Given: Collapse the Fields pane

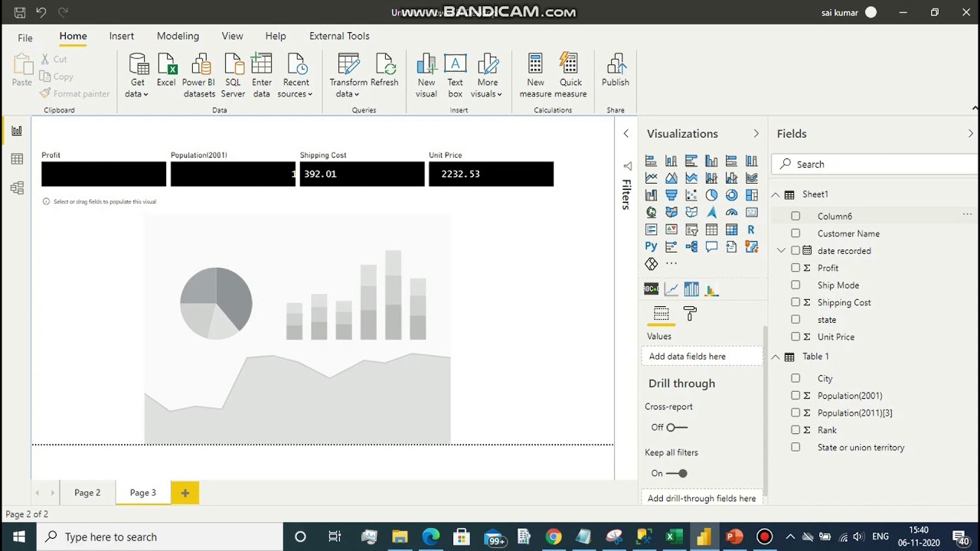Looking at the screenshot, I should (x=971, y=133).
